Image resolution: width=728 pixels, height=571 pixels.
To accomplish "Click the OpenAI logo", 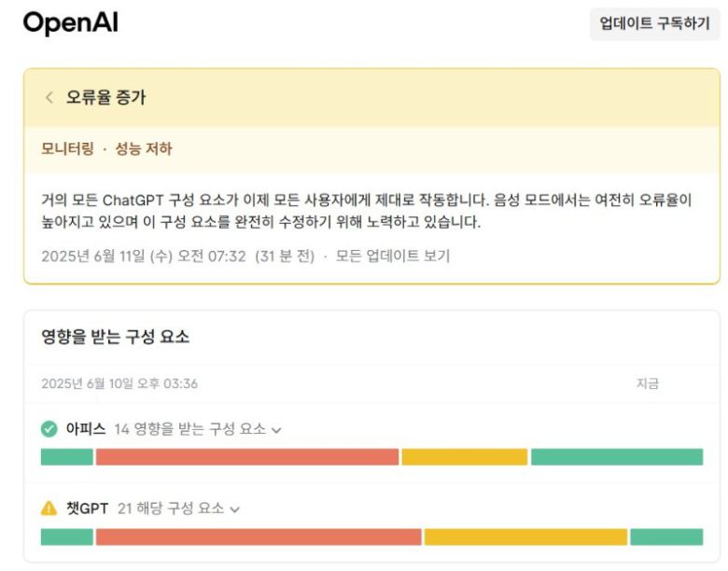I will pyautogui.click(x=70, y=24).
